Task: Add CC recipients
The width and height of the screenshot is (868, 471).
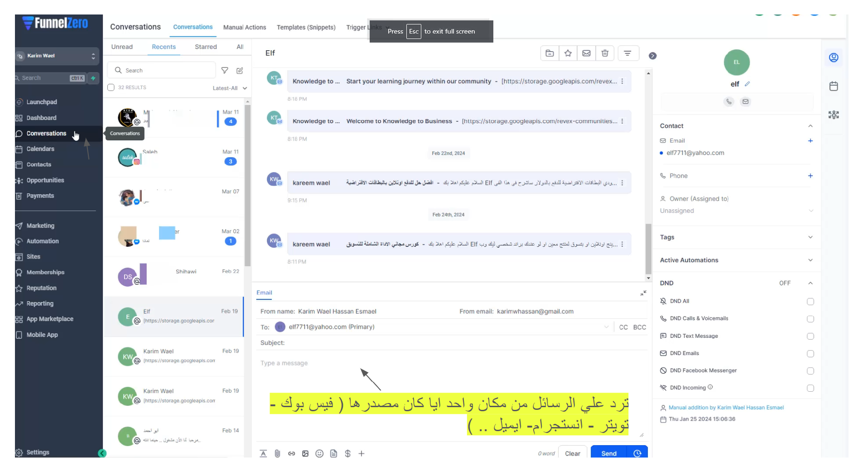Action: tap(623, 327)
